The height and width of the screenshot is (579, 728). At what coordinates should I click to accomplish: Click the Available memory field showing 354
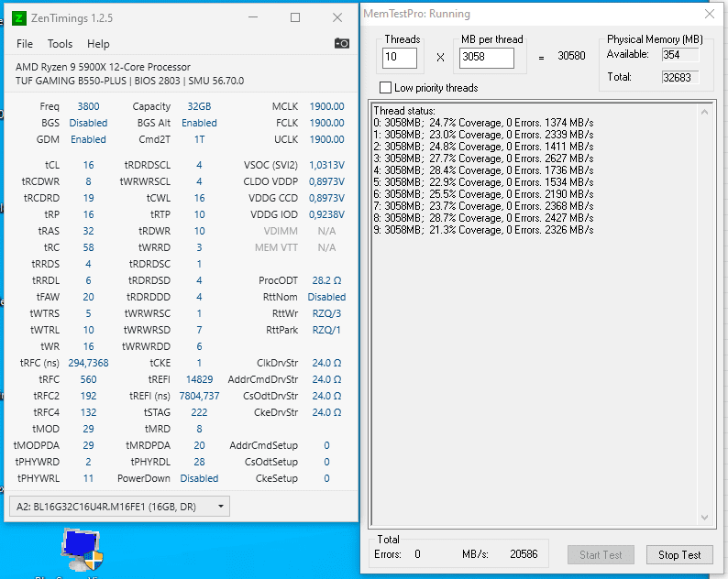680,55
